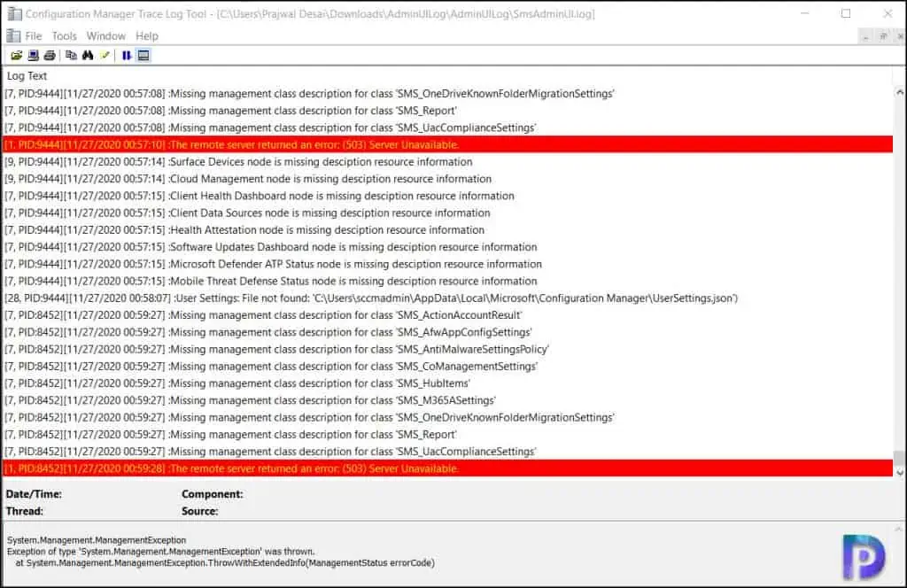Click the log list scroll-up arrow

900,92
